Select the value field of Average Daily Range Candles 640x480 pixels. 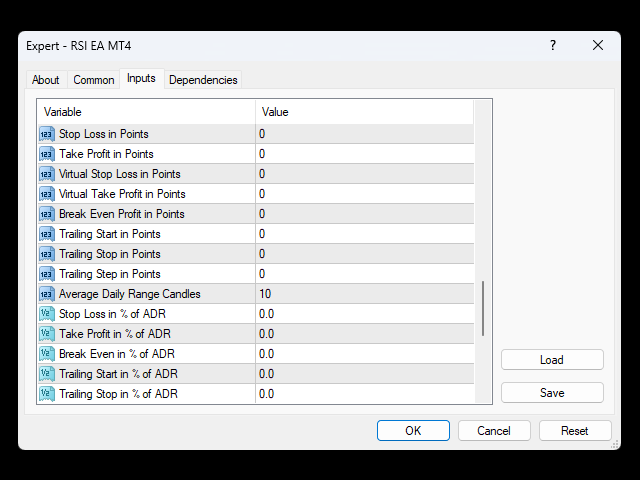pyautogui.click(x=365, y=294)
